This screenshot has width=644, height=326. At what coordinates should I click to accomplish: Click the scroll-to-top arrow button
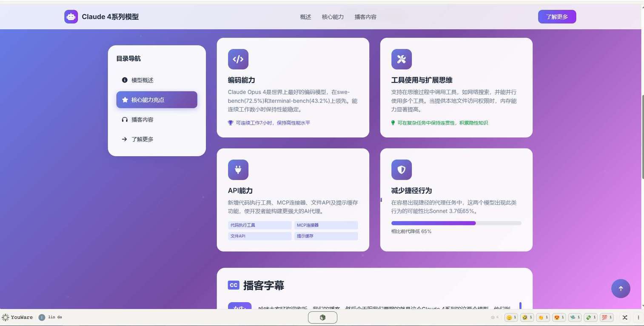[621, 289]
